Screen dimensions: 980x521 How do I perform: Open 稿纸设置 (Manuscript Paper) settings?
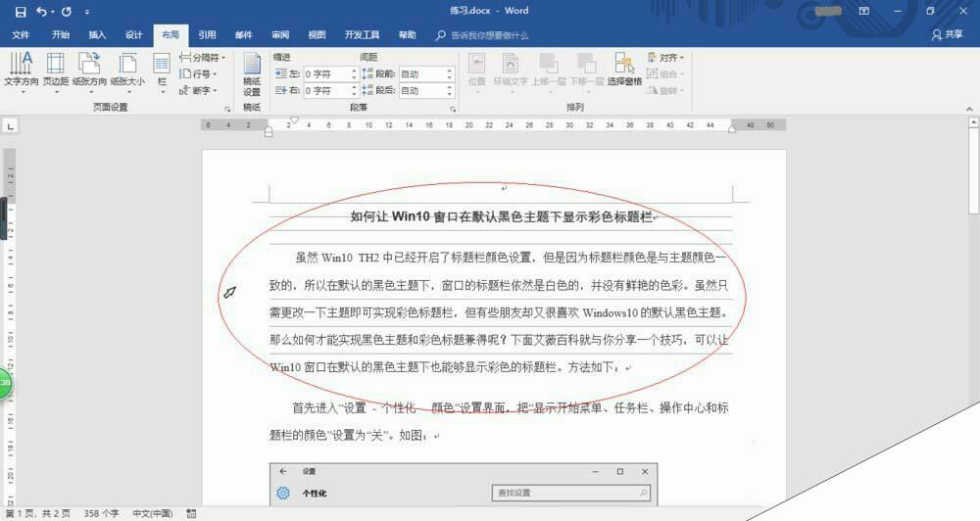tap(252, 74)
